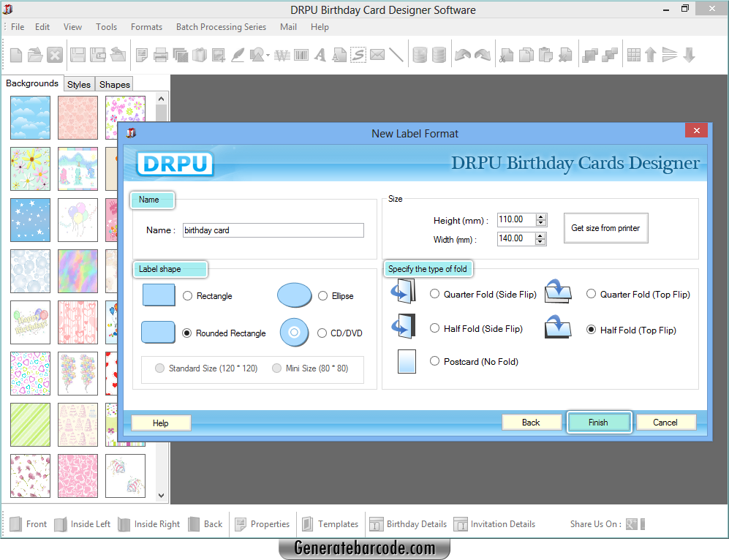Decrease Width value with down spinner

tap(540, 242)
